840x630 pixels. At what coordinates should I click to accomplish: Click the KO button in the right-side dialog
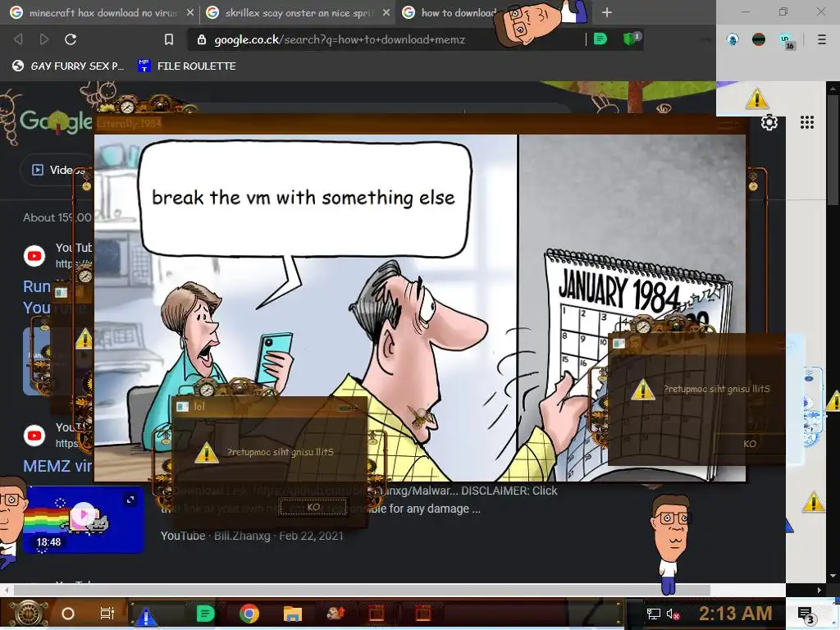(750, 444)
